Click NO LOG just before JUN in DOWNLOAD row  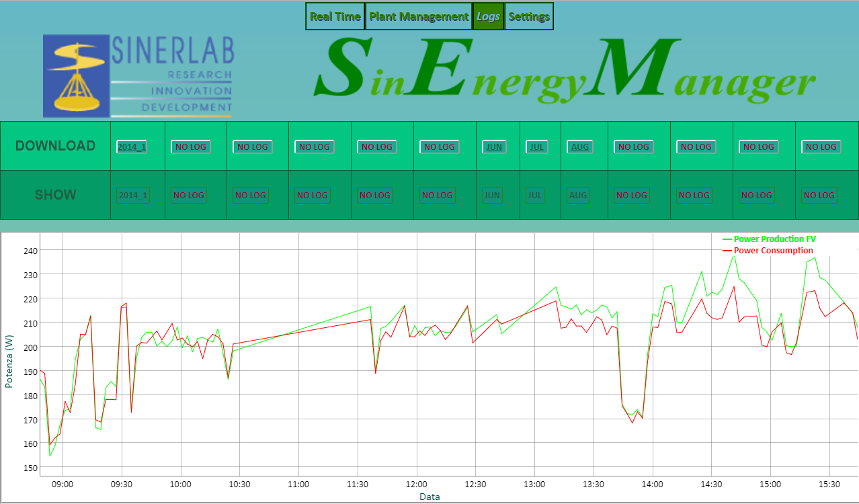tap(439, 146)
